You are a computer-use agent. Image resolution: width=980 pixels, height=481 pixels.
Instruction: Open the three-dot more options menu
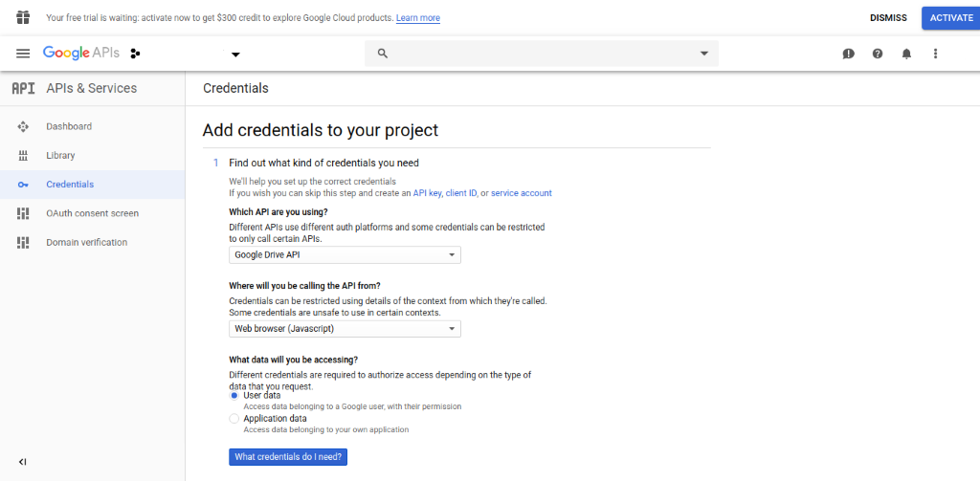click(936, 54)
